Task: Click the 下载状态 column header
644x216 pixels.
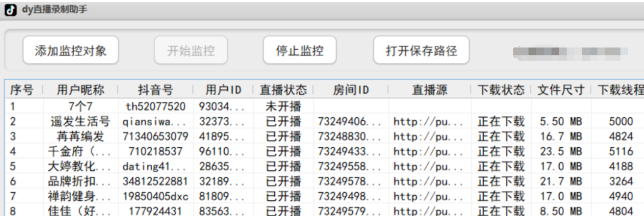Action: tap(501, 90)
